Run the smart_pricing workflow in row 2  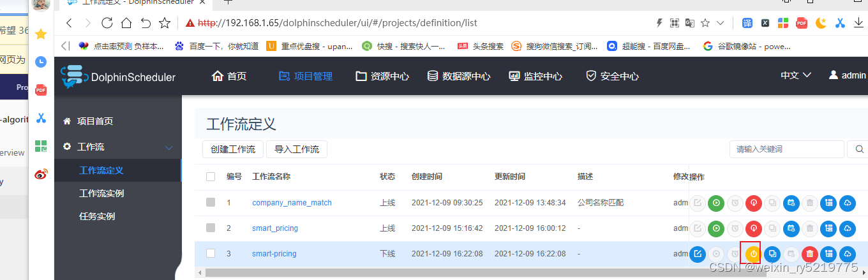(x=716, y=228)
